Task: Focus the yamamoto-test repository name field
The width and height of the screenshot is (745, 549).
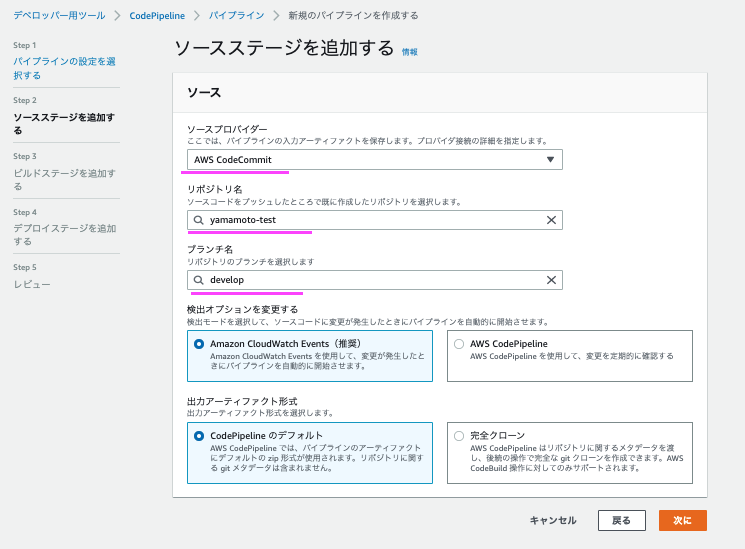Action: pyautogui.click(x=375, y=220)
